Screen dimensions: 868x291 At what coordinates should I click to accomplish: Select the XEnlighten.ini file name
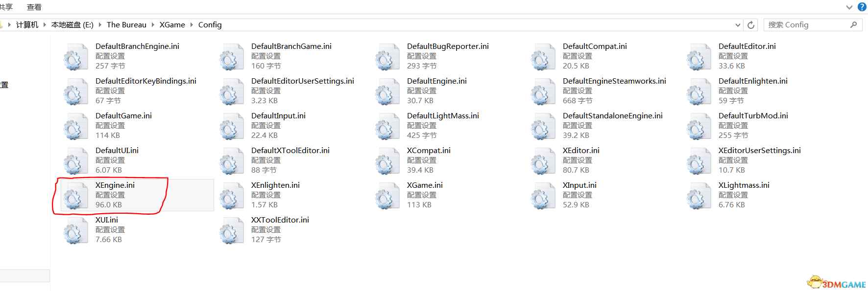[x=275, y=185]
